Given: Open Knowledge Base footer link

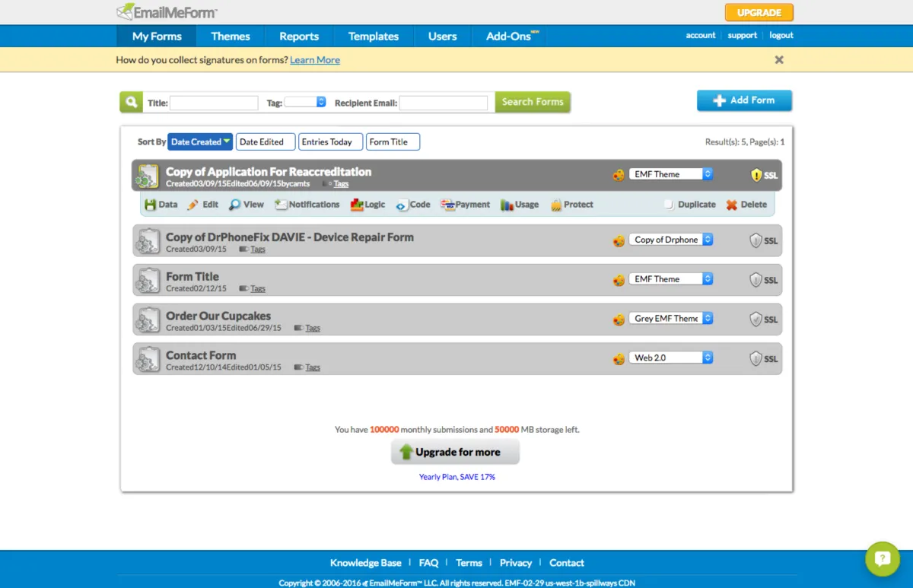Looking at the screenshot, I should (366, 563).
